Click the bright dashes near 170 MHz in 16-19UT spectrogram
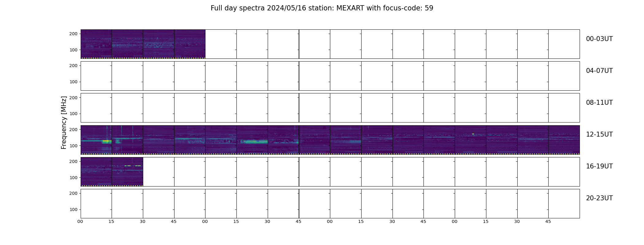The height and width of the screenshot is (245, 644). [132, 166]
